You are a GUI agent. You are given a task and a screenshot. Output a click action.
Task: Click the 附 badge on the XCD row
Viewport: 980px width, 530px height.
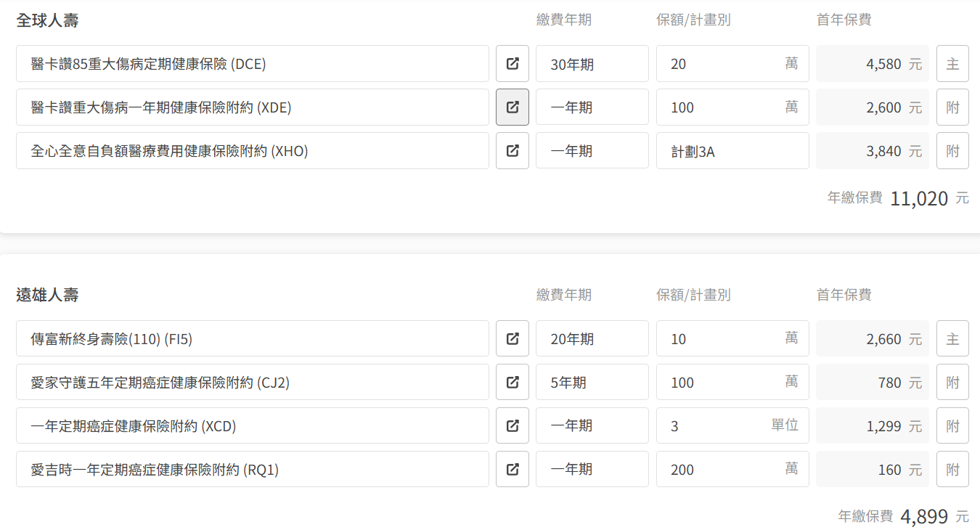point(952,426)
